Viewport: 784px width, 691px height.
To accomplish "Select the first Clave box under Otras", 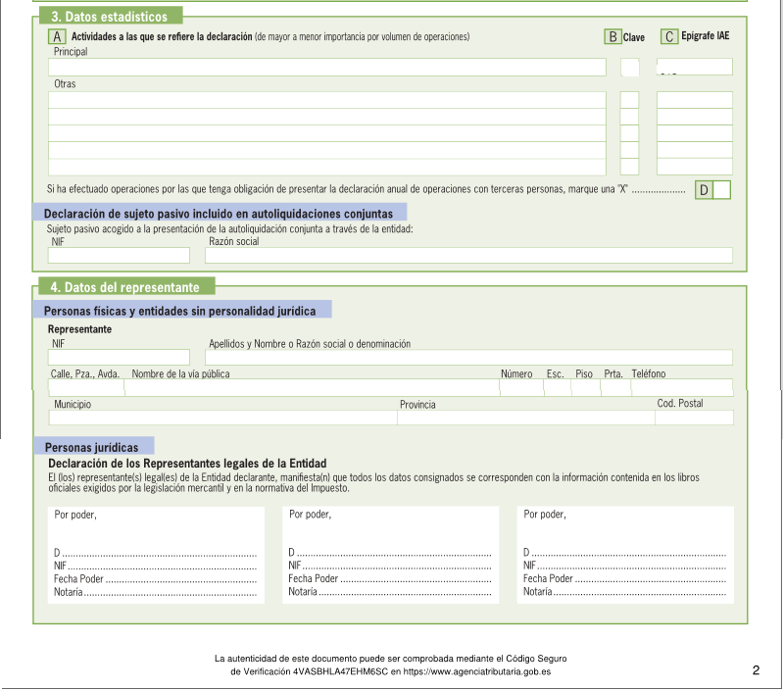I will pyautogui.click(x=630, y=100).
